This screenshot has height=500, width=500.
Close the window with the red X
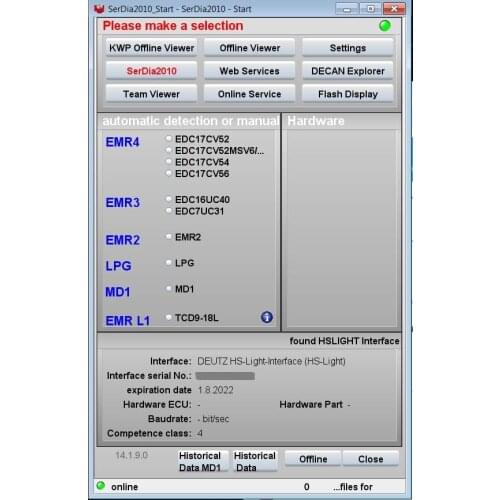point(394,9)
